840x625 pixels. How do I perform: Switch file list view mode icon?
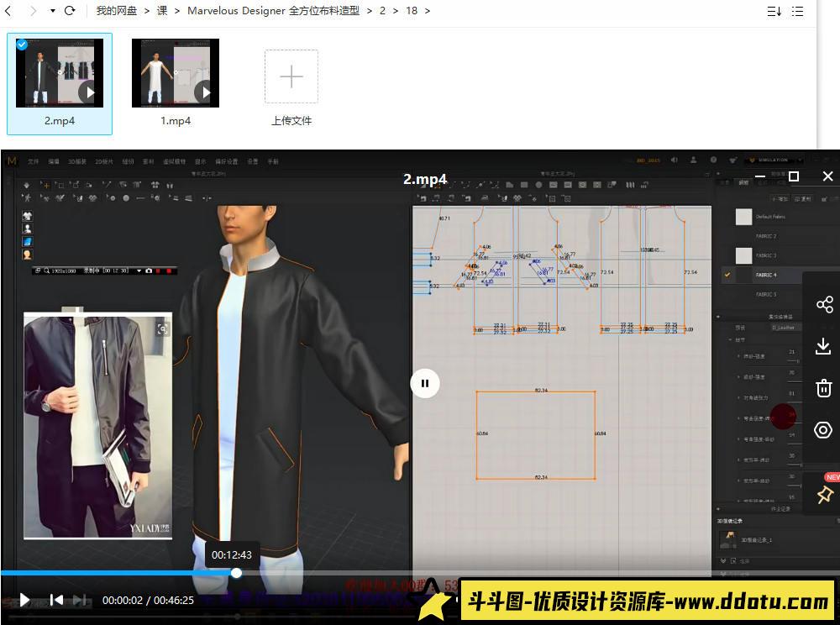797,11
